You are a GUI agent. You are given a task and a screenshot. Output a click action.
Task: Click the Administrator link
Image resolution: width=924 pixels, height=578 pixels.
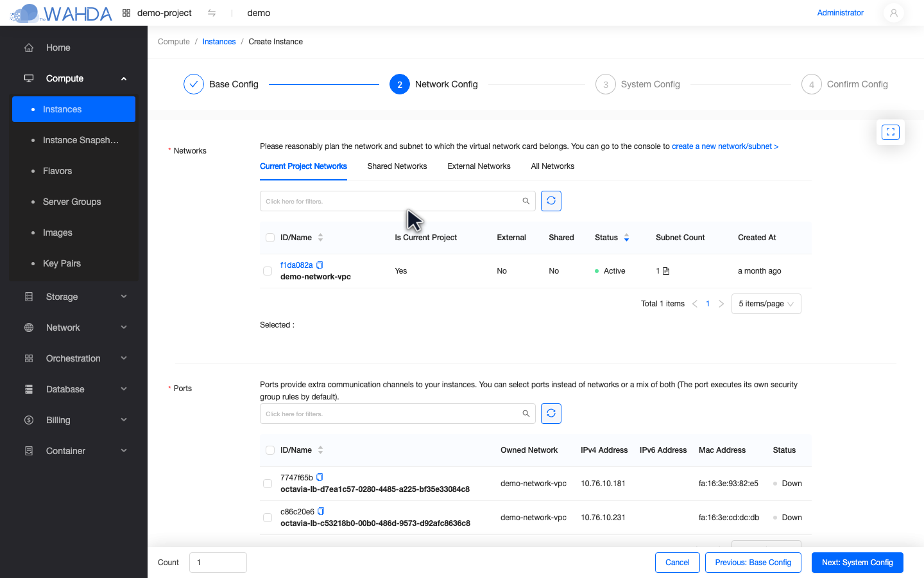click(841, 13)
